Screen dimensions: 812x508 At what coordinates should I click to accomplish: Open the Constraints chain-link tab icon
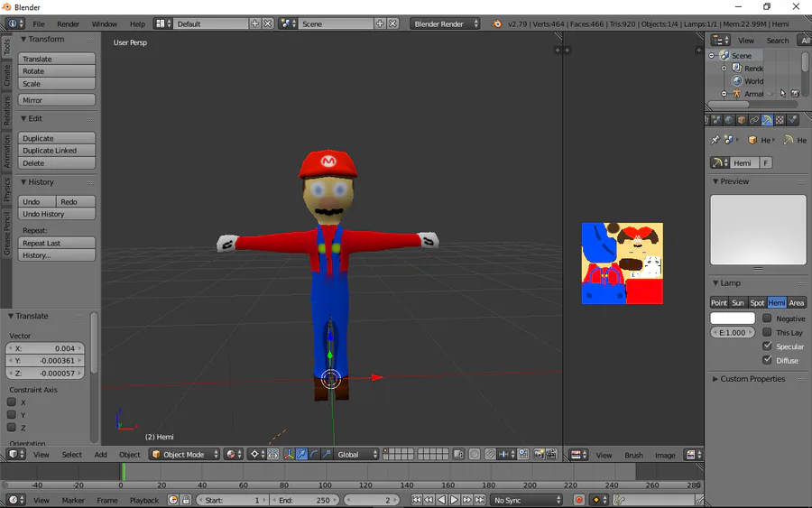pos(754,120)
